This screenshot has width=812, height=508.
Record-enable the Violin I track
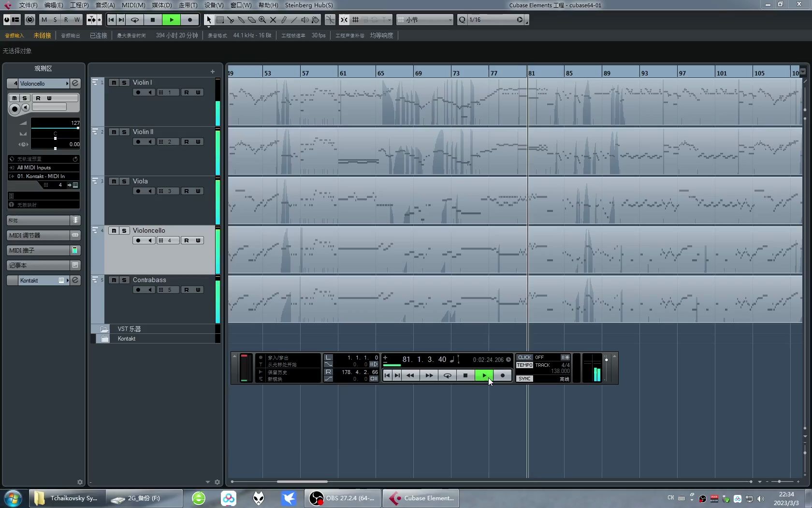(139, 92)
